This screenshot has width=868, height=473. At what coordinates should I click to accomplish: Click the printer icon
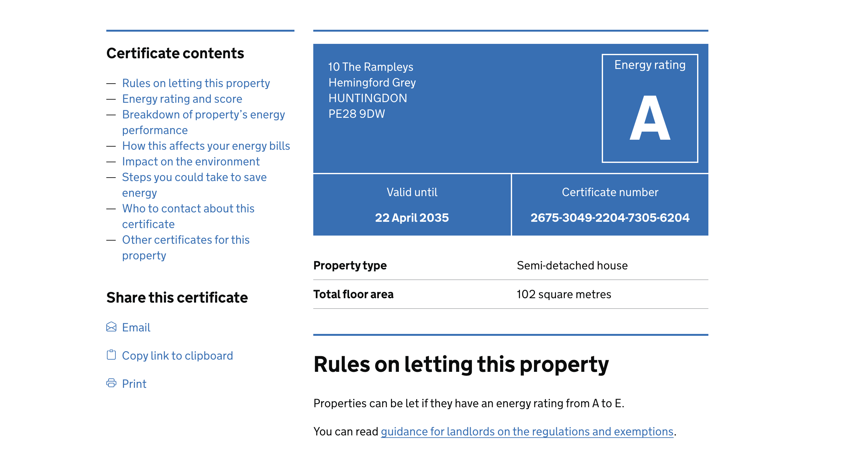111,383
